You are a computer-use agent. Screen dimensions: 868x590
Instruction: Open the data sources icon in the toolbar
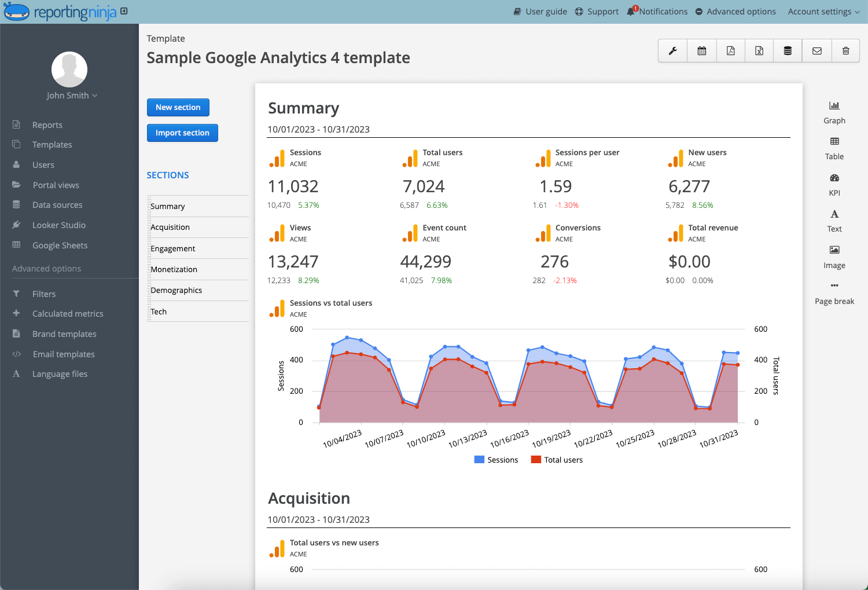788,50
